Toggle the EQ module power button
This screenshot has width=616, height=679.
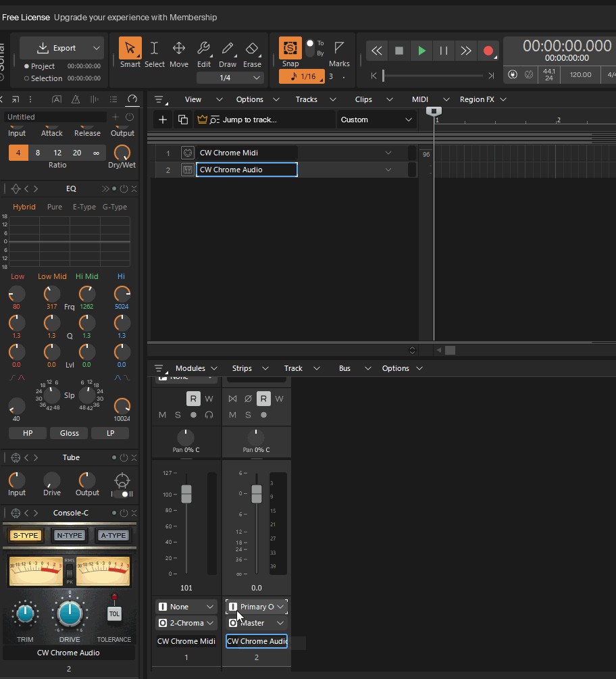point(124,188)
